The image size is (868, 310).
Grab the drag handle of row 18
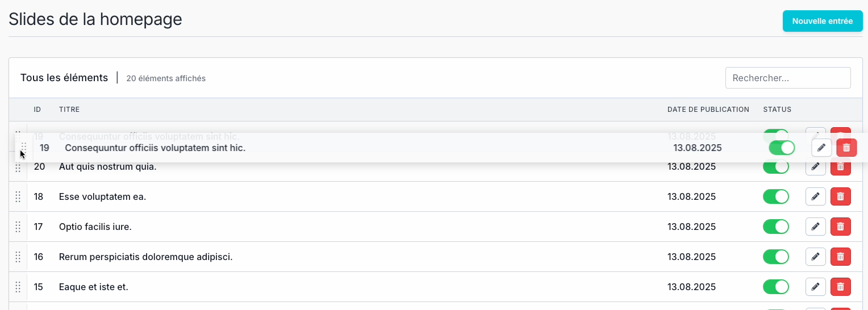coord(18,196)
